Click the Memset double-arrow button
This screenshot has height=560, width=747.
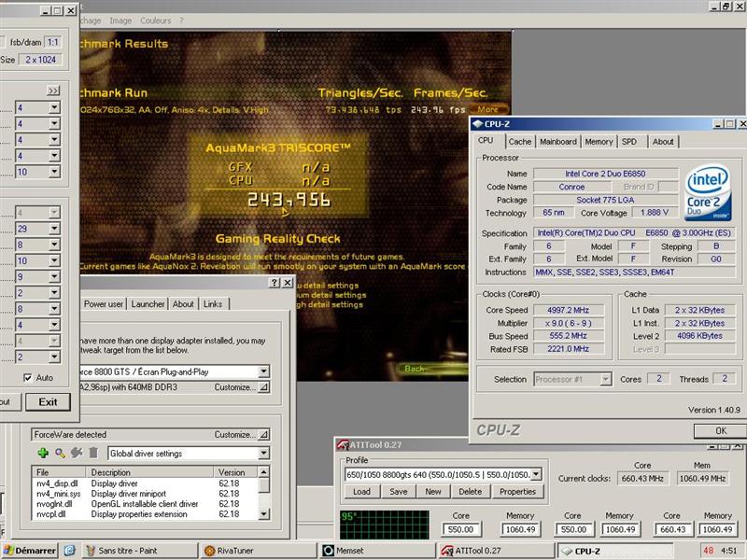(x=53, y=91)
